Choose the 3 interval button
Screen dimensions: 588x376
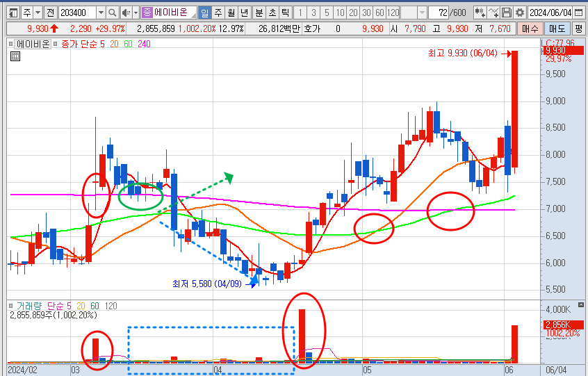click(313, 13)
